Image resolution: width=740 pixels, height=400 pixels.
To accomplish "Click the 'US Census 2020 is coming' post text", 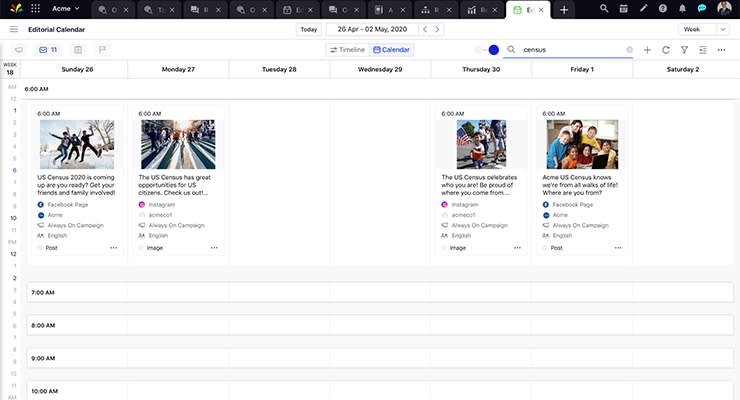I will point(76,185).
